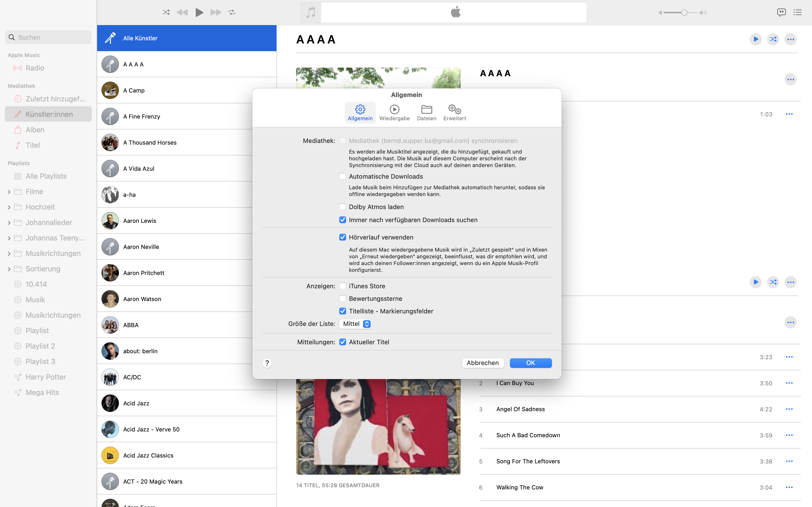
Task: Switch to the Dateien preferences tab
Action: coord(427,113)
